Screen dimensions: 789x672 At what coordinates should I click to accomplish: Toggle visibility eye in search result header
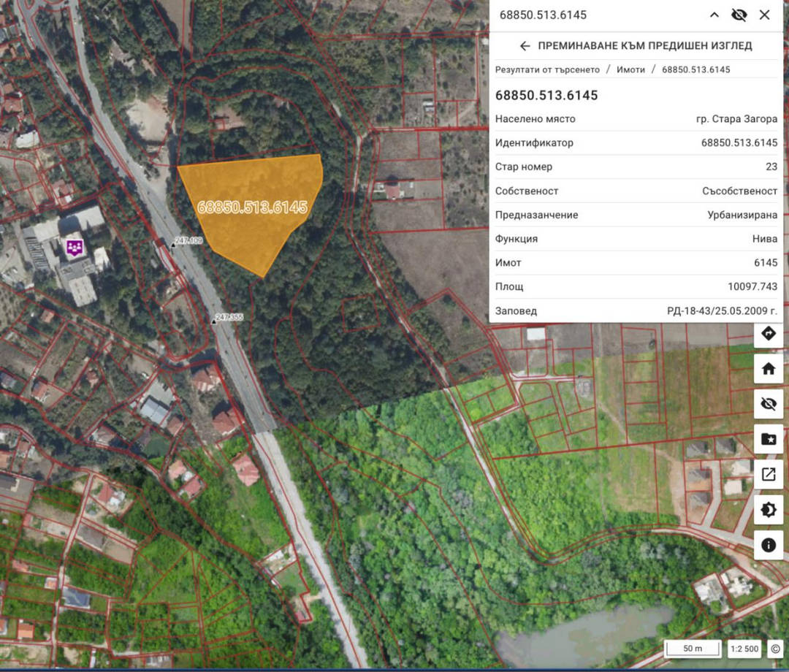click(x=739, y=15)
